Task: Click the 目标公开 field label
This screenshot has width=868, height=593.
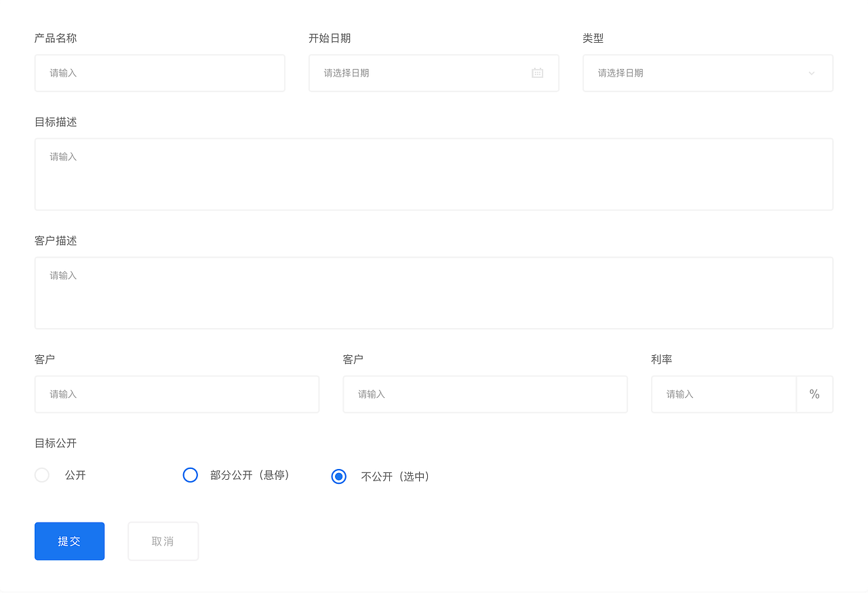Action: point(55,443)
